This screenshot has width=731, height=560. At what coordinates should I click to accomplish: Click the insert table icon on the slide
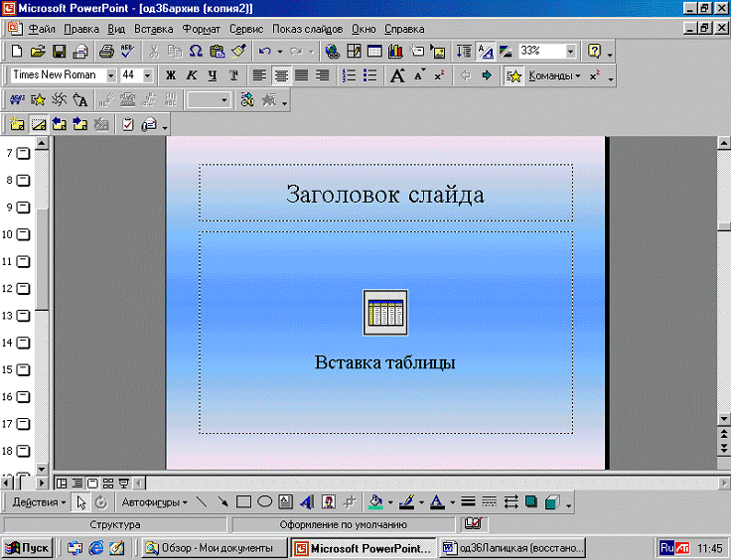tap(385, 313)
